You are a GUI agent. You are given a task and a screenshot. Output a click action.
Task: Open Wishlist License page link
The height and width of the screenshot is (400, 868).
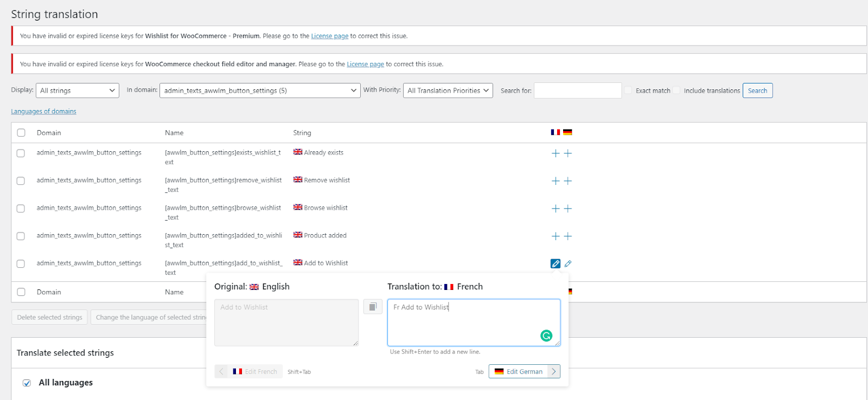tap(330, 36)
